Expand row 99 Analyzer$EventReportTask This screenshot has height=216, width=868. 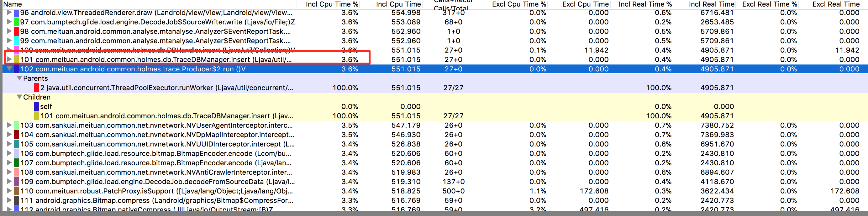coord(9,41)
